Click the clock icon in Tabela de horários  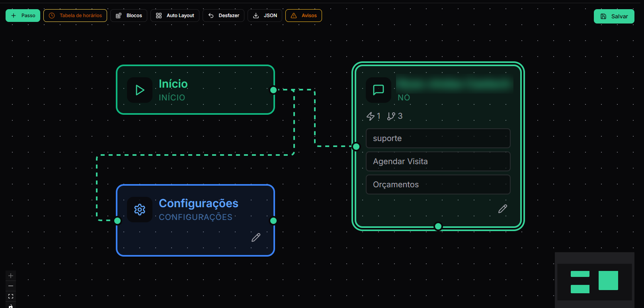(52, 16)
